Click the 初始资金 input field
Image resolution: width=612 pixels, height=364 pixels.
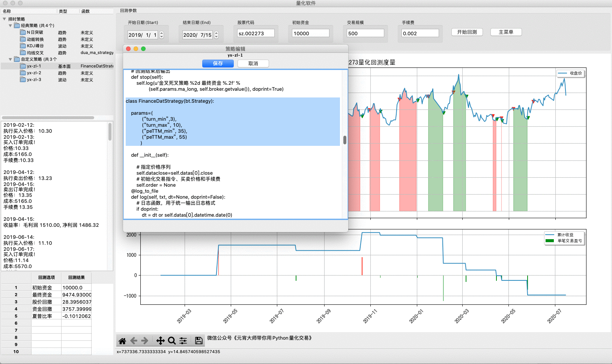[x=310, y=33]
